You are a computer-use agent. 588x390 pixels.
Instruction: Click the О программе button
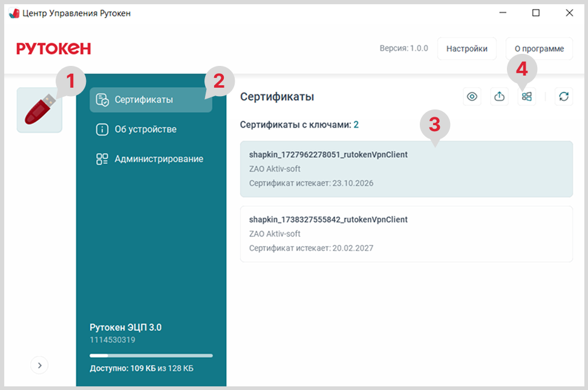click(x=539, y=49)
